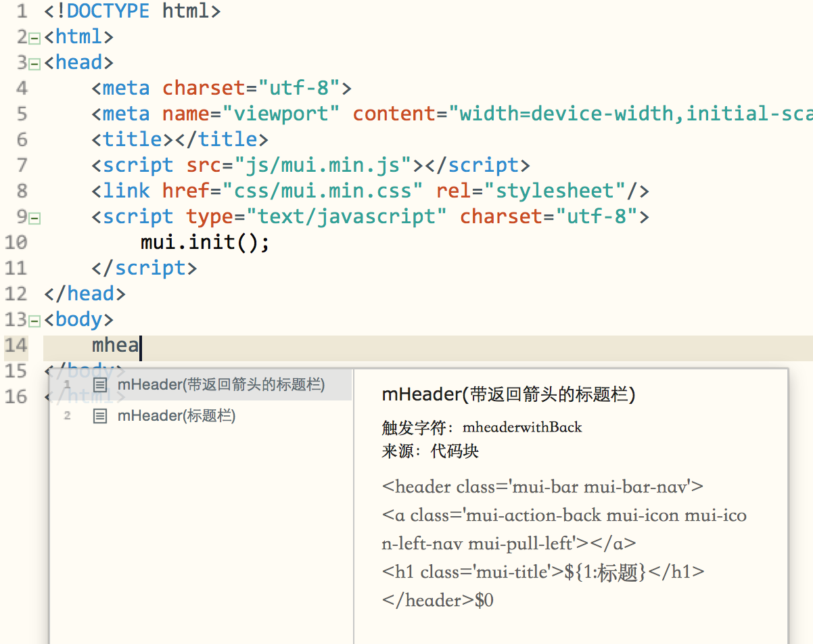Click line number 11 in the gutter
Image resolution: width=813 pixels, height=644 pixels.
click(16, 269)
